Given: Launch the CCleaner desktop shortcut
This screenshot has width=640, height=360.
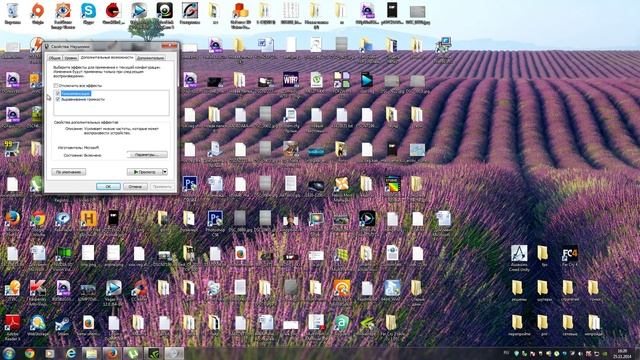Looking at the screenshot, I should [x=139, y=290].
